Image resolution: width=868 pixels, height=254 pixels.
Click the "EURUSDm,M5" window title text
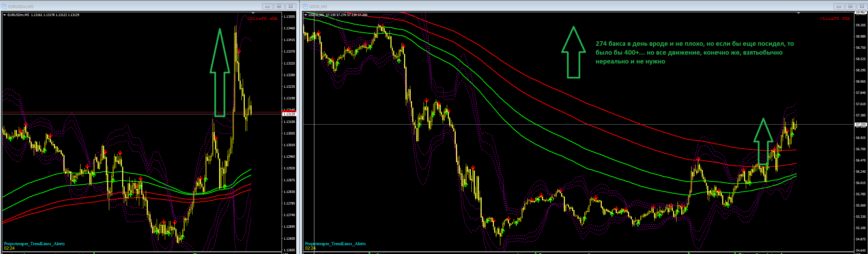(21, 7)
